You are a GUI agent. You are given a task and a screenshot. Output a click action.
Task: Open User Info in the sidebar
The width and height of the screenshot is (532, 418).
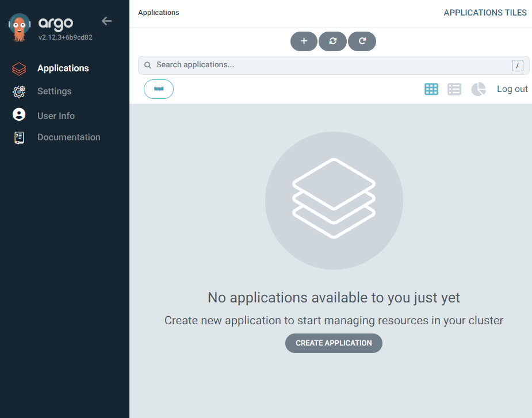pos(56,116)
